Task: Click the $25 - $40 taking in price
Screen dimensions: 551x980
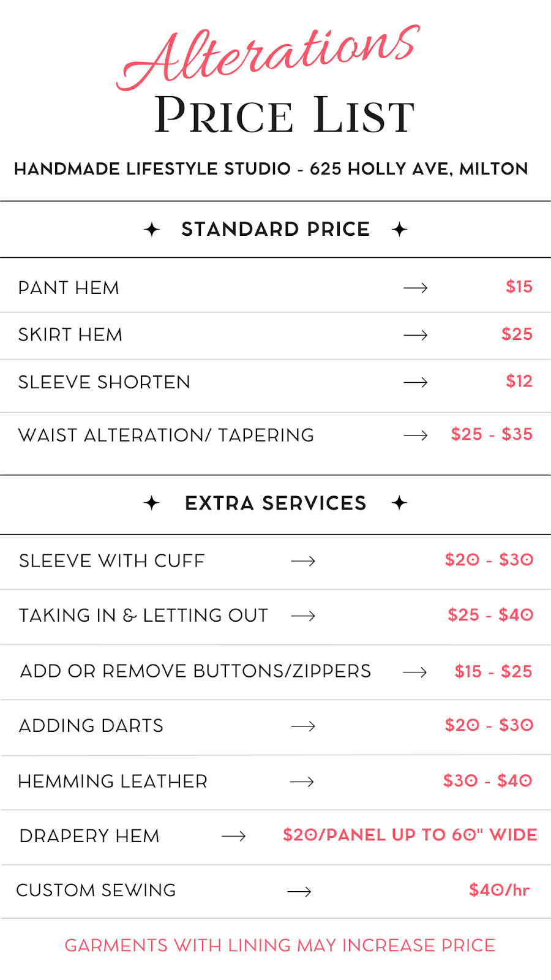Action: (490, 615)
